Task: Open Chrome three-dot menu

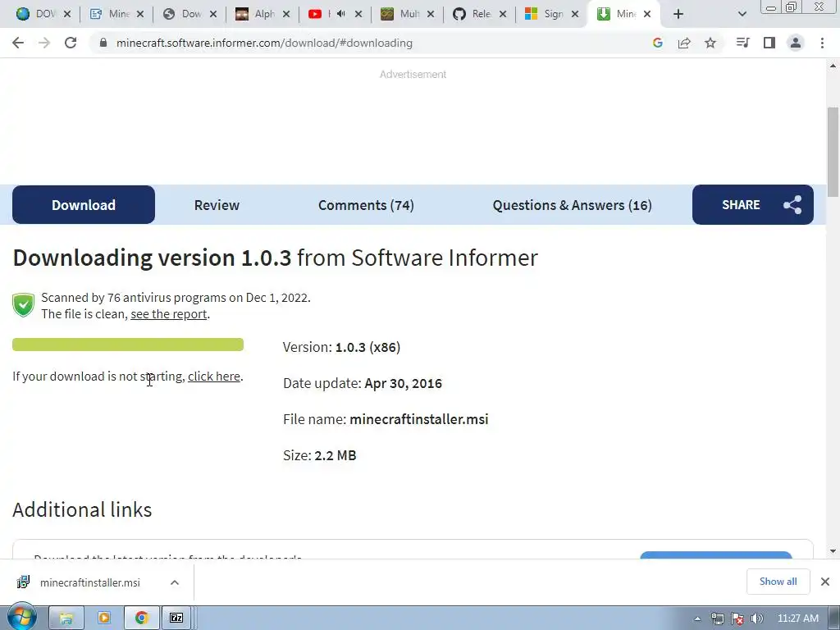Action: (x=822, y=43)
